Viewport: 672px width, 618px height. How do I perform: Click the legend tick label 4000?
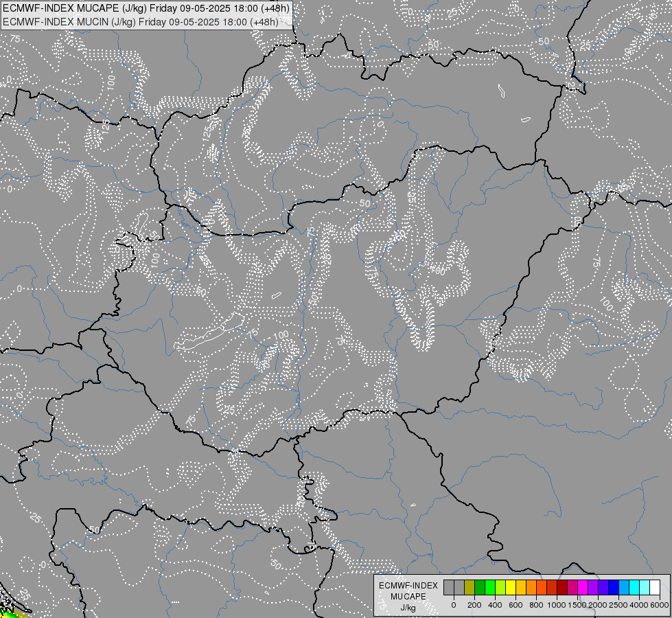[639, 605]
